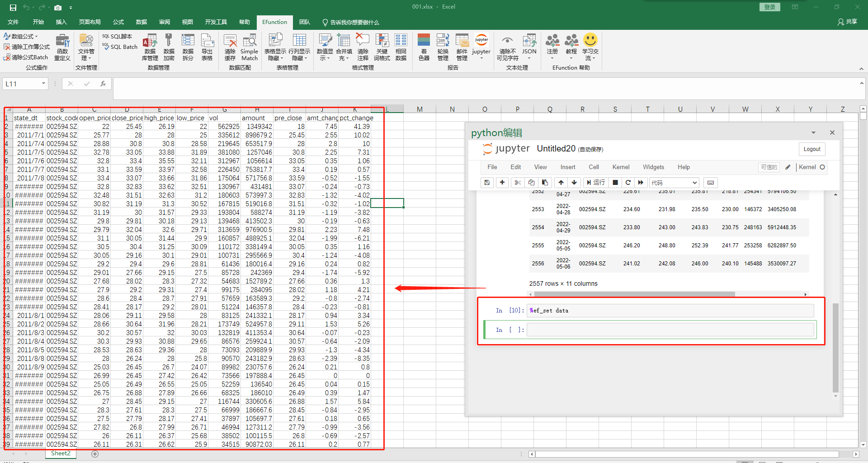Screen dimensions: 868x463
Task: Open the 数值显示 dropdown
Action: [x=325, y=47]
